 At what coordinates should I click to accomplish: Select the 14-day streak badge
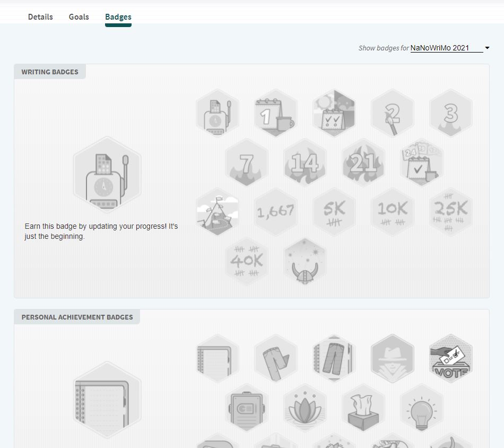[x=305, y=163]
